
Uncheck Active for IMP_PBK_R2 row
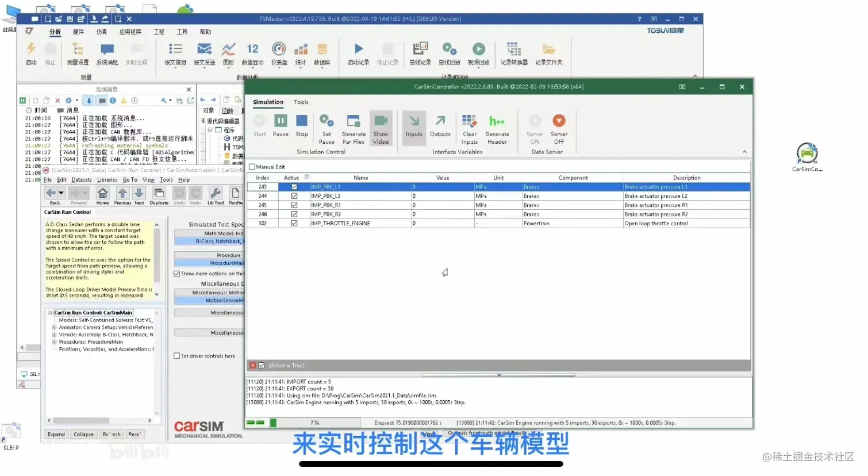[x=294, y=214]
